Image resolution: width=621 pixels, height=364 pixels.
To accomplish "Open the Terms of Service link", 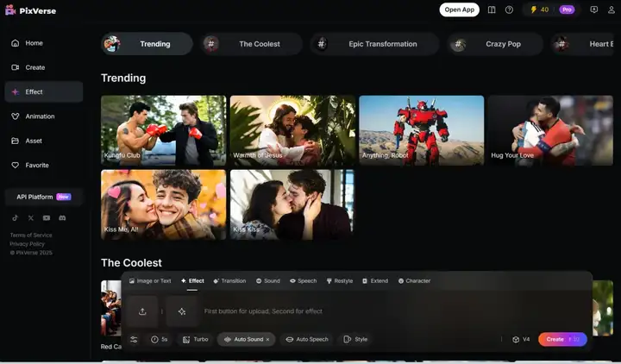I will coord(31,235).
